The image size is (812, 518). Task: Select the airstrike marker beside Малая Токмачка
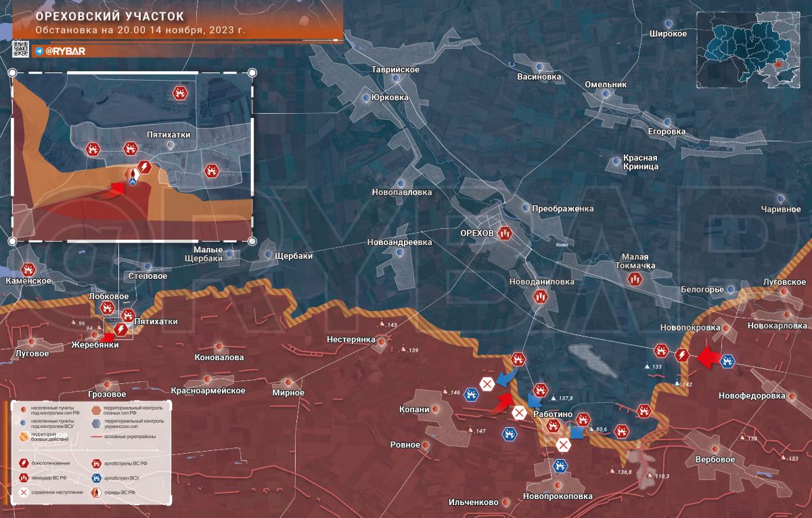coord(634,280)
